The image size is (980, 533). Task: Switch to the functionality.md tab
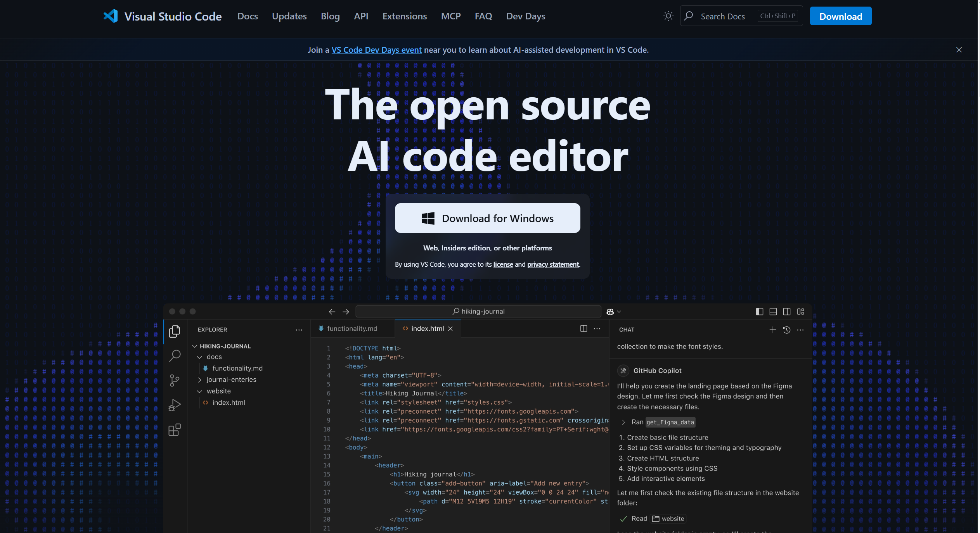[351, 329]
